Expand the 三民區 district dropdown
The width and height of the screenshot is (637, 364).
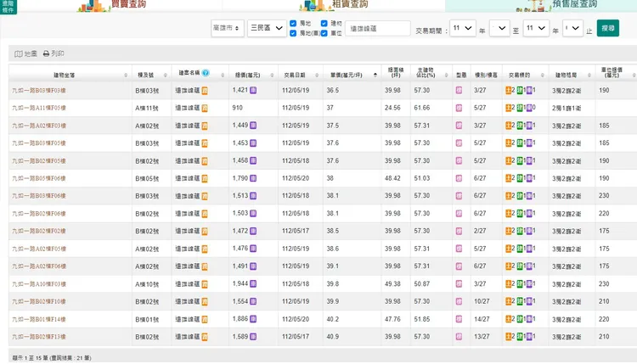click(x=266, y=28)
